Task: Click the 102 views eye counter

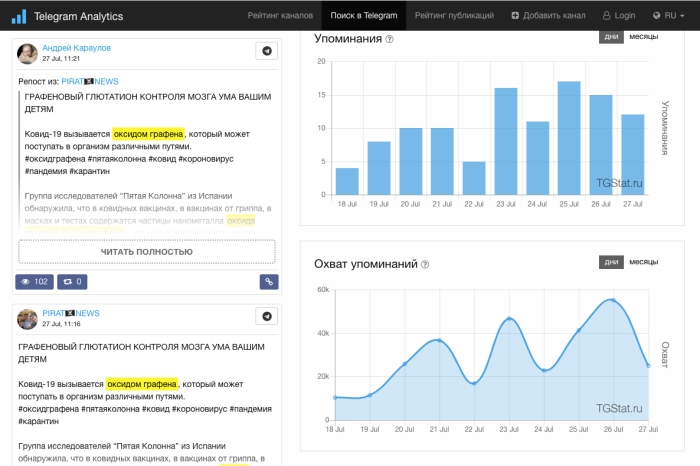Action: (34, 282)
